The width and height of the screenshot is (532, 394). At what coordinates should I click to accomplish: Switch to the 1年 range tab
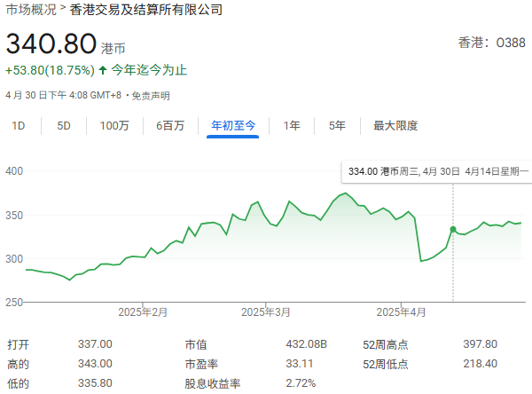coord(292,126)
